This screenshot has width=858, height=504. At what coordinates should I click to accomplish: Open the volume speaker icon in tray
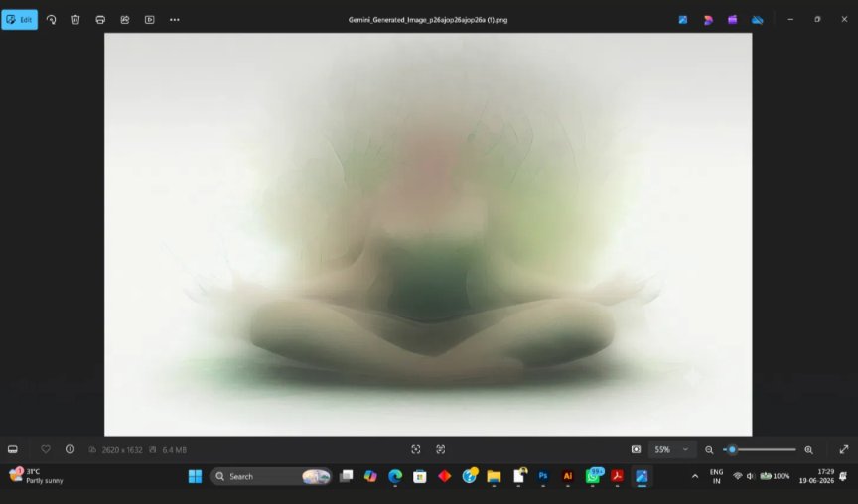click(x=751, y=476)
